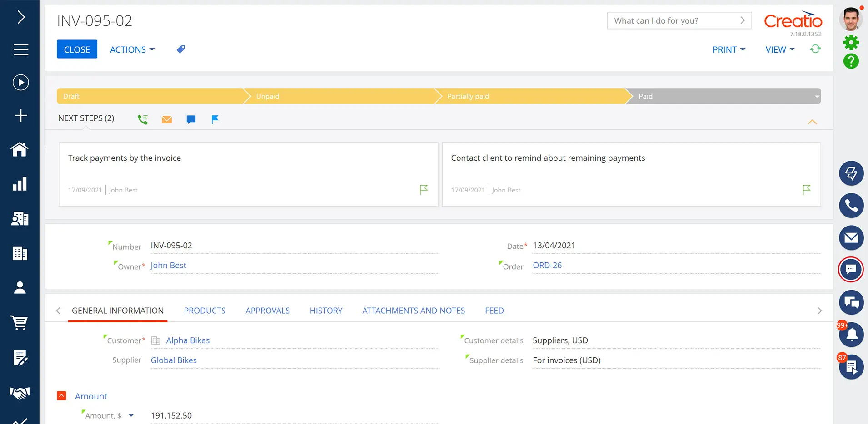
Task: Switch to the Products tab
Action: [205, 311]
